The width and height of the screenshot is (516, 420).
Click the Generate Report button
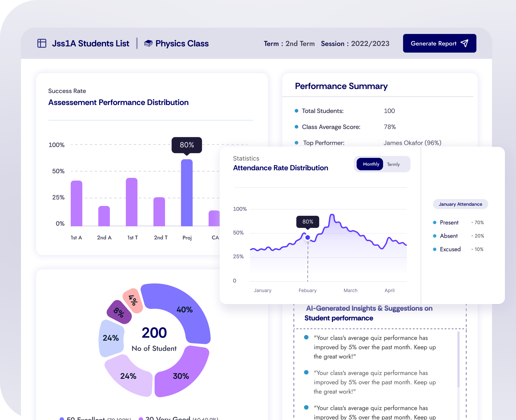click(439, 43)
